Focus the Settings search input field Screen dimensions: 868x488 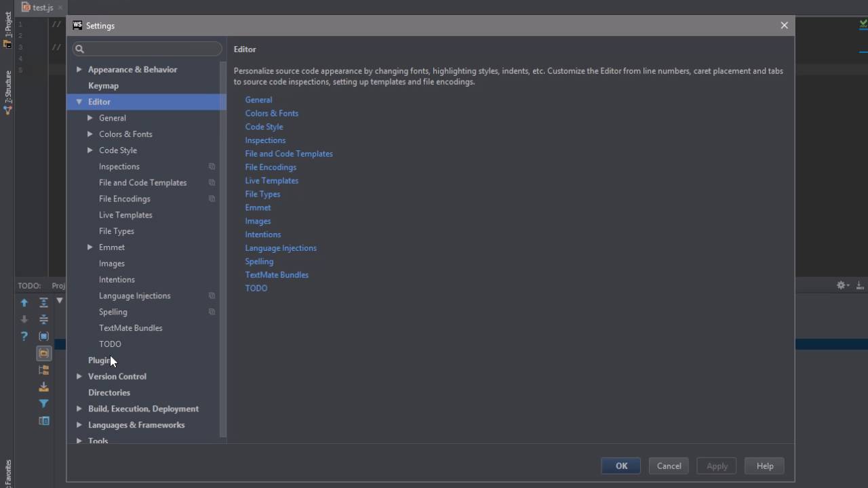[x=147, y=49]
